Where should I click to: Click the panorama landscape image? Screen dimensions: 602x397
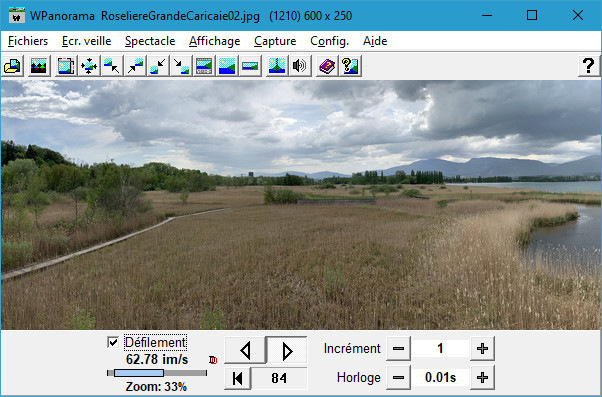pos(301,205)
